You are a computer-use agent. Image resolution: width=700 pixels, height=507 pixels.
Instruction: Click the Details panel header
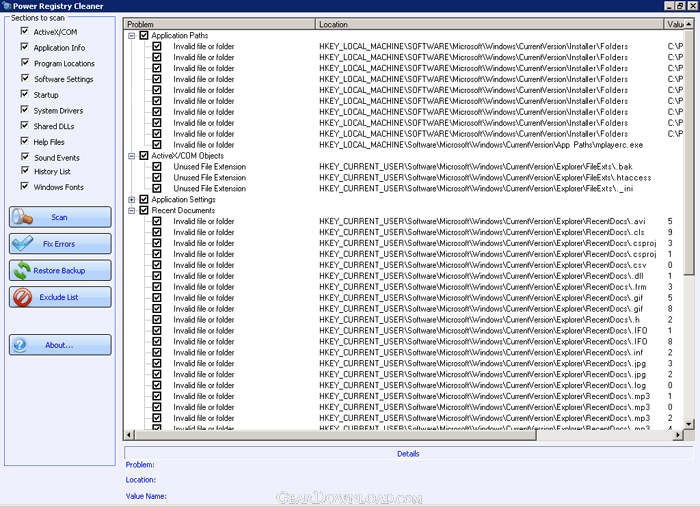408,453
